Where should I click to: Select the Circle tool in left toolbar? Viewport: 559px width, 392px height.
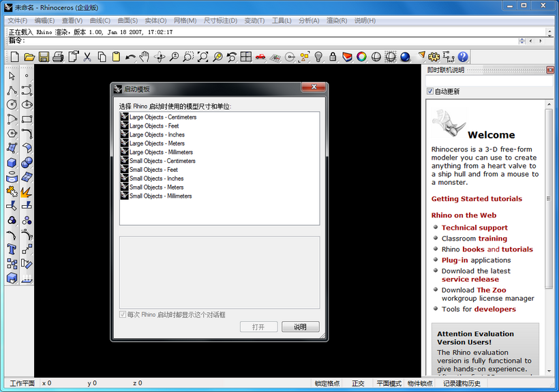[12, 104]
